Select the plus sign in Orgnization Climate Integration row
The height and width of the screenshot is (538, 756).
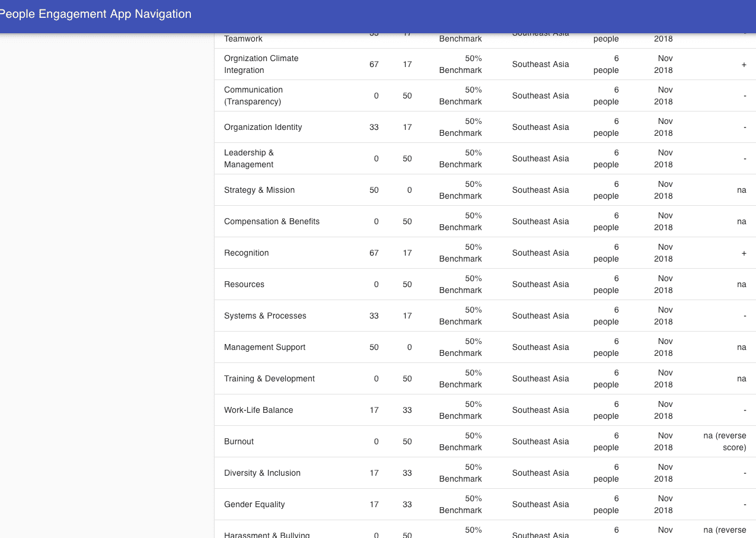pos(744,64)
